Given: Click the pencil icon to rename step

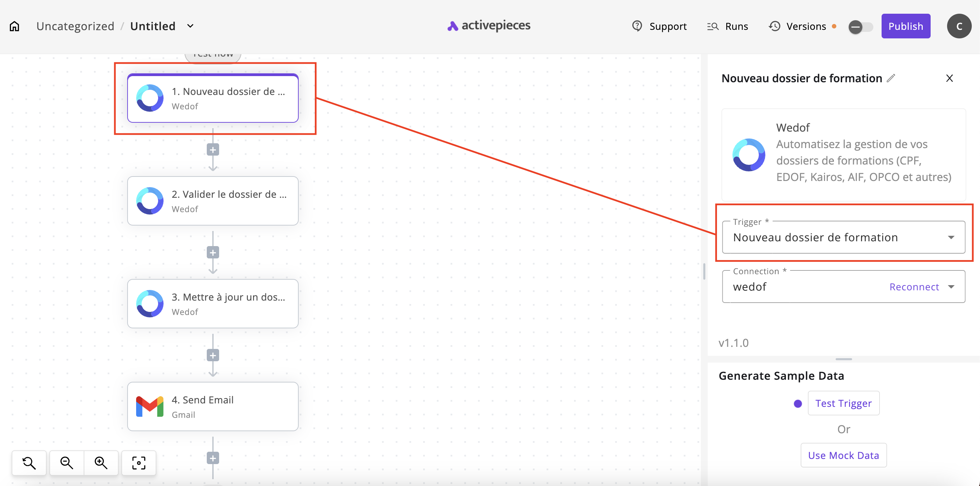Looking at the screenshot, I should point(891,78).
